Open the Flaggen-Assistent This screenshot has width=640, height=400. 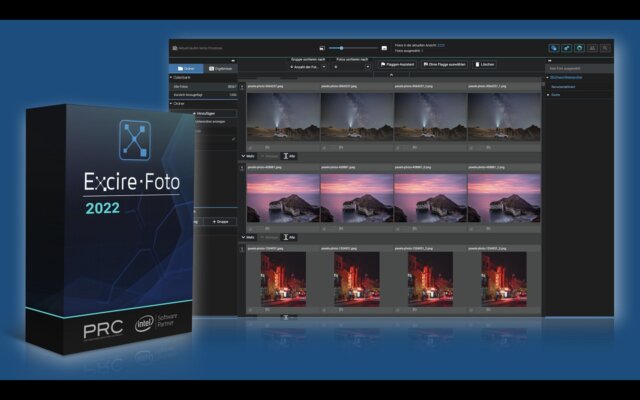coord(398,64)
